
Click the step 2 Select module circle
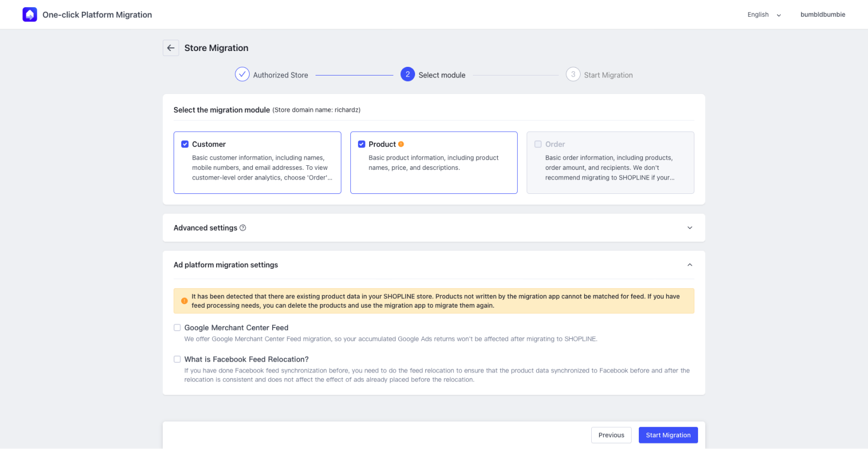coord(407,74)
